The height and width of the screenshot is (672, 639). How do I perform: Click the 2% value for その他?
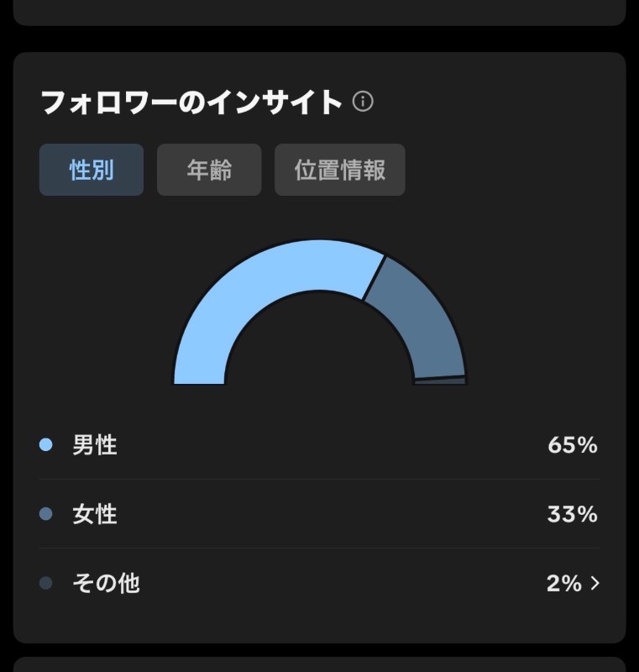[x=564, y=583]
